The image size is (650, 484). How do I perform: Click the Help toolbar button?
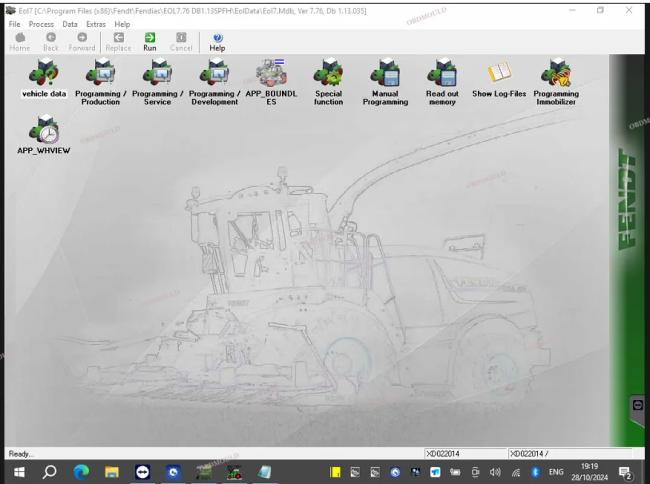click(217, 41)
